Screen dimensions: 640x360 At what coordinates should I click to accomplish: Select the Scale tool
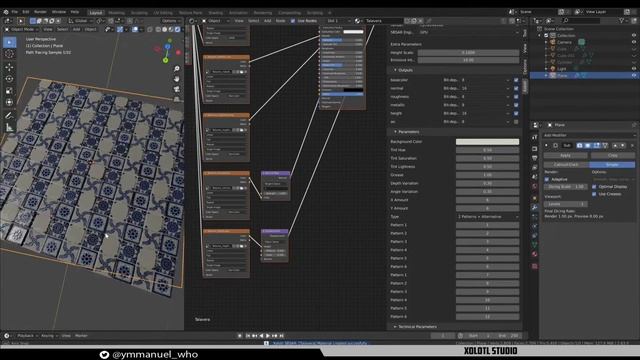[x=9, y=91]
